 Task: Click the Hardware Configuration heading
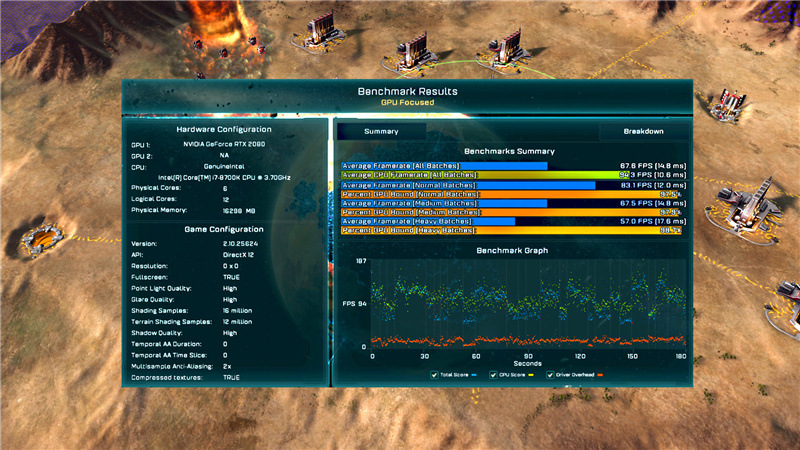224,130
